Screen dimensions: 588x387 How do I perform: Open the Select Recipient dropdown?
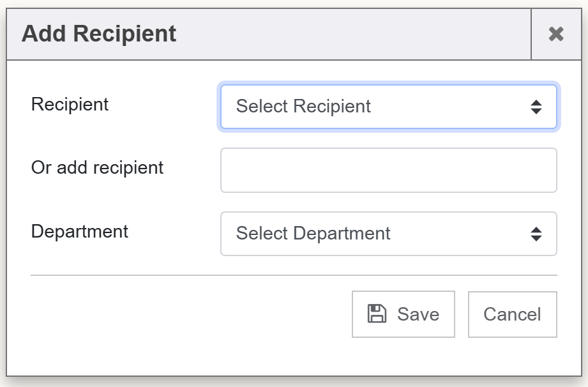pyautogui.click(x=388, y=107)
